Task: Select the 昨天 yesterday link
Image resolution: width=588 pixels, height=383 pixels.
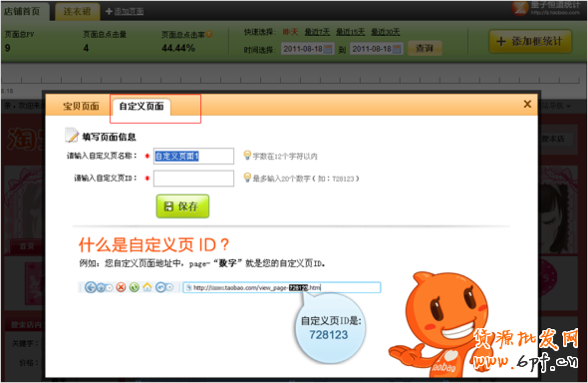Action: (x=290, y=32)
